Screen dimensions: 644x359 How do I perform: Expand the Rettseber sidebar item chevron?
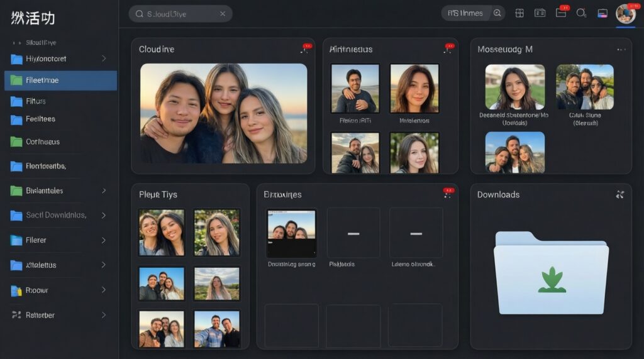[x=104, y=315]
